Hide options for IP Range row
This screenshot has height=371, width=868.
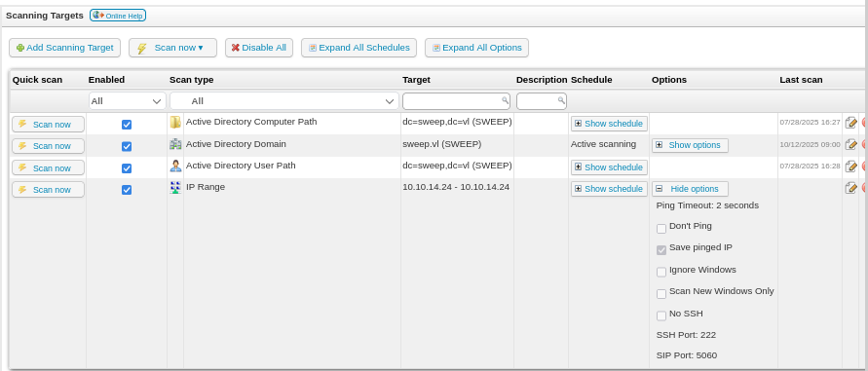click(x=690, y=189)
